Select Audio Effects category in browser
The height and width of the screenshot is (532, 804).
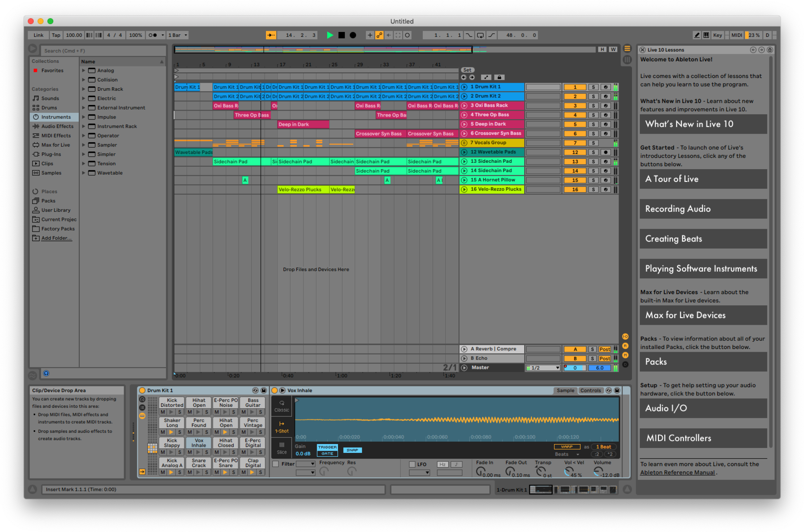[57, 126]
